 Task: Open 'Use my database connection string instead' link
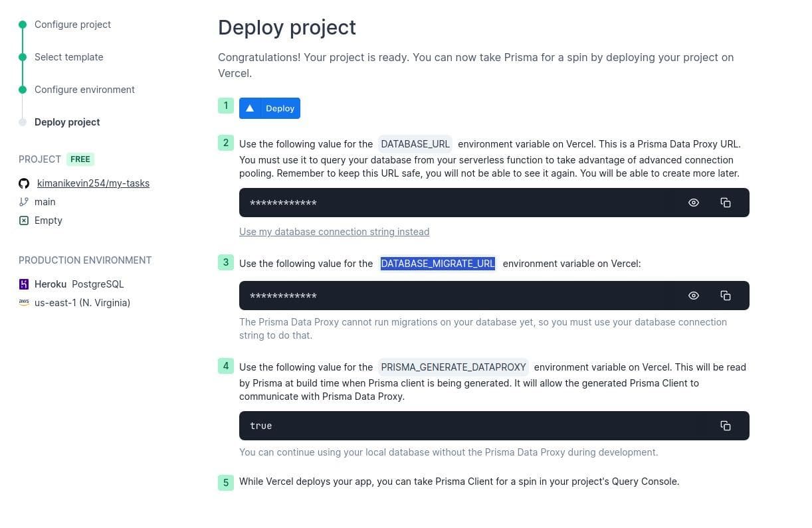click(x=334, y=232)
